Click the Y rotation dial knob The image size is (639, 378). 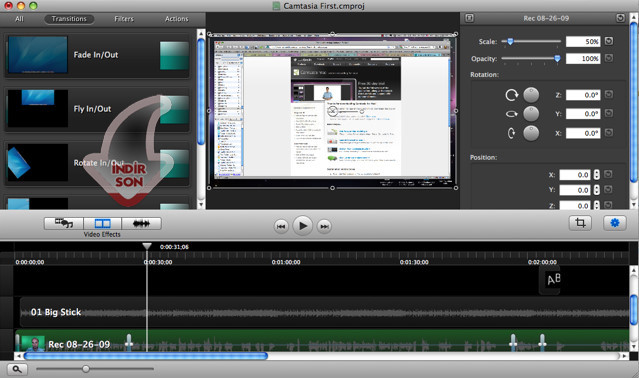(531, 114)
